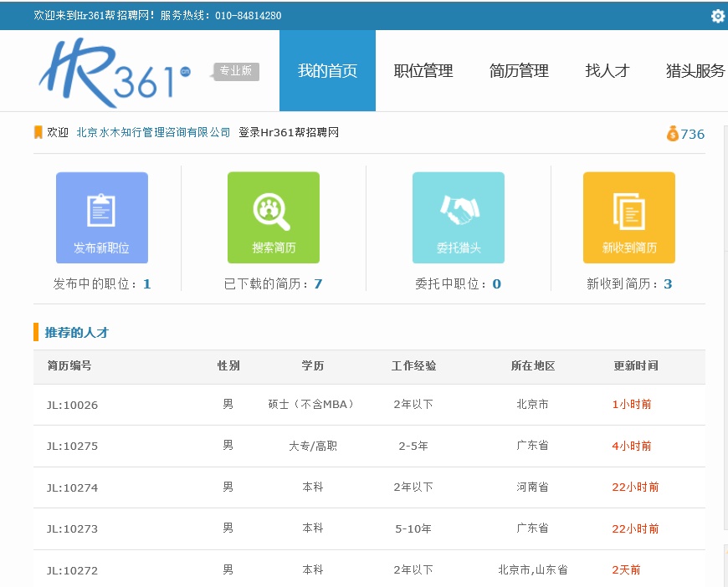Click 2-5年 experience cell

(413, 446)
